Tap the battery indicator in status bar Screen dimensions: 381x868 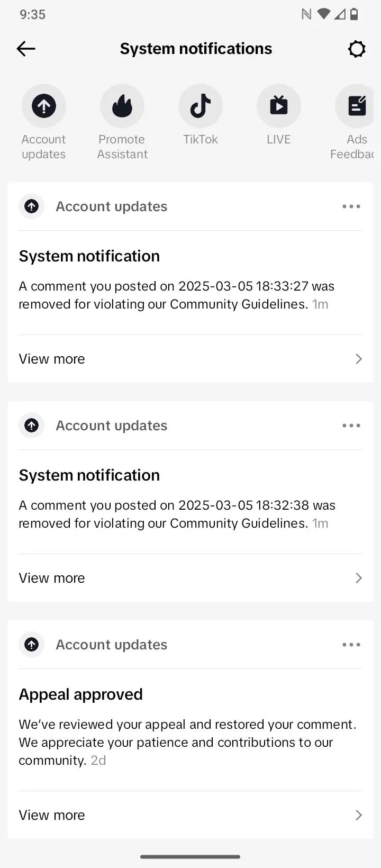pos(354,14)
